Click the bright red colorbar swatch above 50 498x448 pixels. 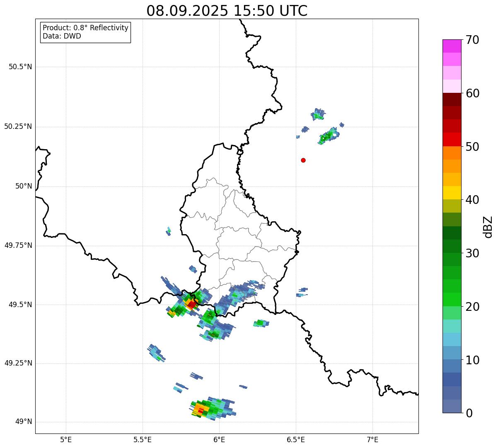point(452,140)
